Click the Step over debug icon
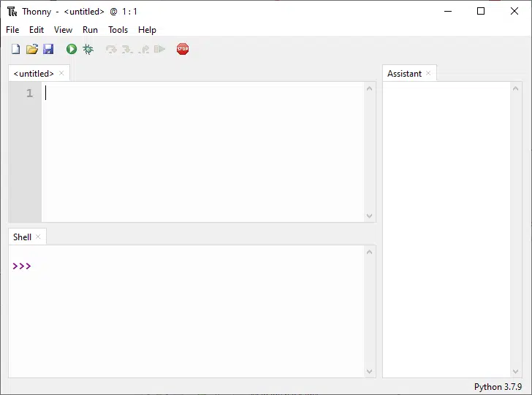This screenshot has width=532, height=395. click(111, 50)
